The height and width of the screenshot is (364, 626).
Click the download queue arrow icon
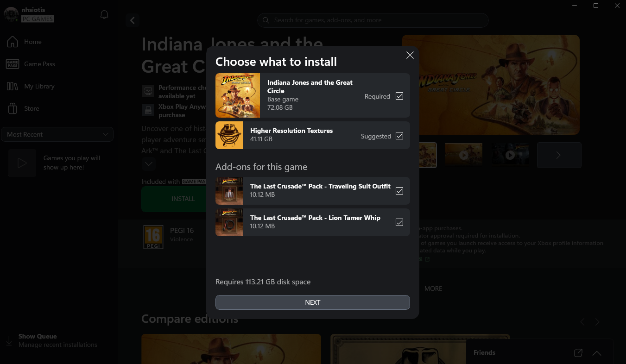click(x=9, y=341)
